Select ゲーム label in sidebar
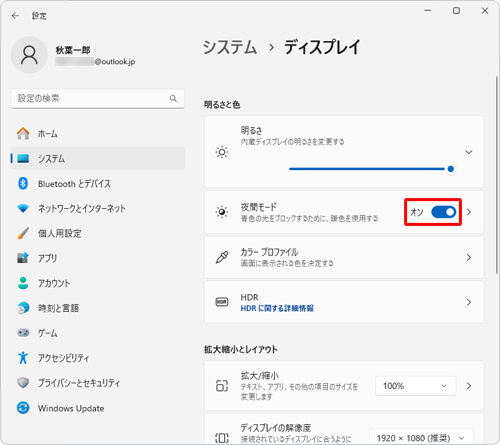The height and width of the screenshot is (445, 500). pyautogui.click(x=47, y=333)
